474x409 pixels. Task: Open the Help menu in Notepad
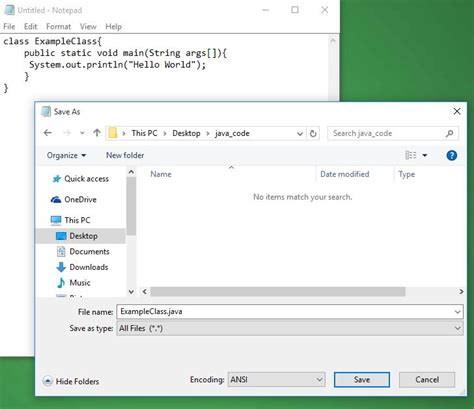(x=113, y=27)
